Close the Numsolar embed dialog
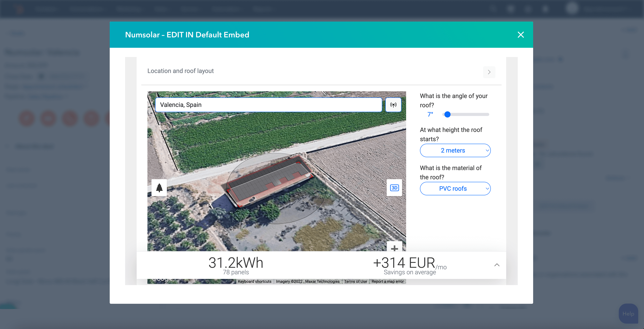The image size is (644, 329). click(x=521, y=34)
